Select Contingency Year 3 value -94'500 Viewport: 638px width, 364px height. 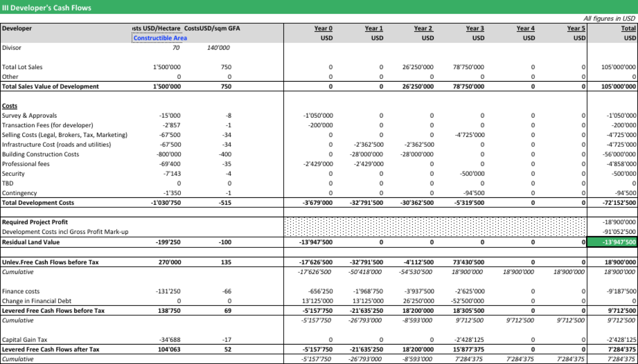click(x=474, y=193)
